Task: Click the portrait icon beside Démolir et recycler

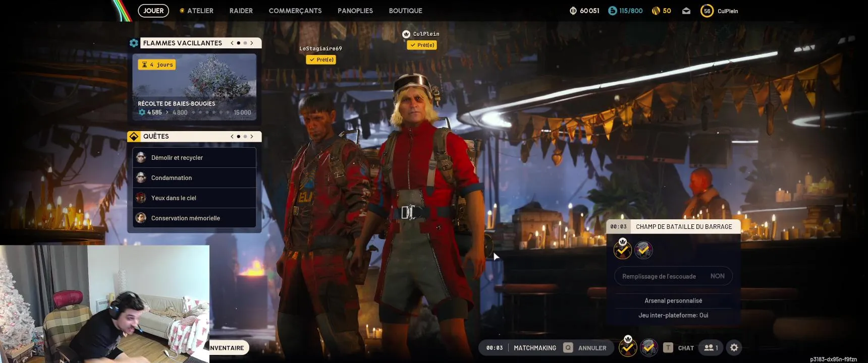Action: pyautogui.click(x=141, y=157)
